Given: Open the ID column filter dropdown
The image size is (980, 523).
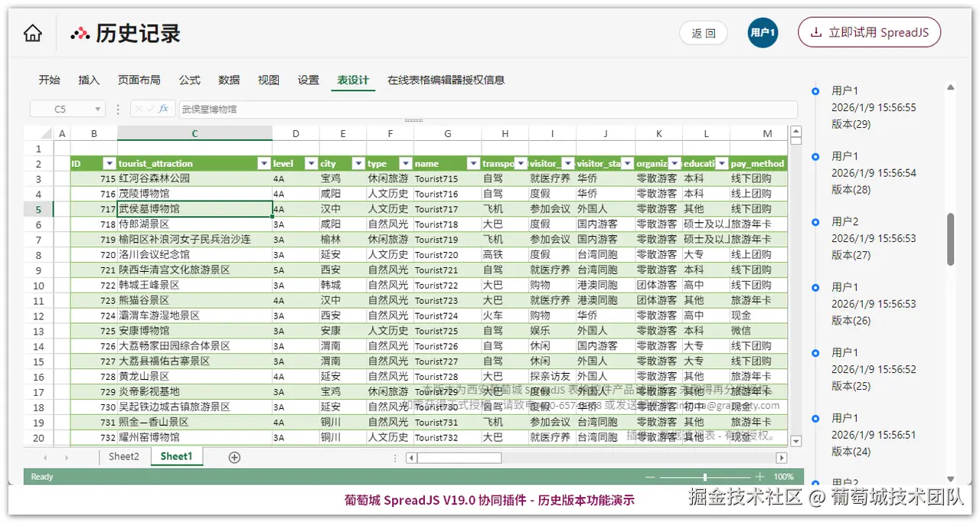Looking at the screenshot, I should point(109,163).
